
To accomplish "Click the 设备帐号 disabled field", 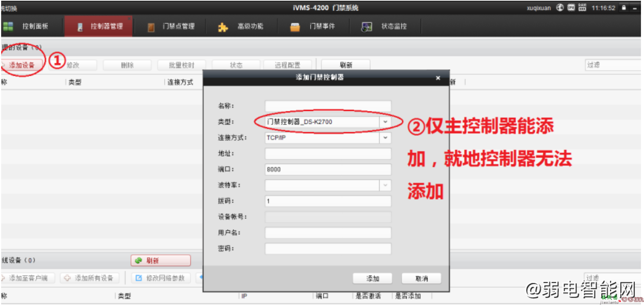I will tap(328, 217).
